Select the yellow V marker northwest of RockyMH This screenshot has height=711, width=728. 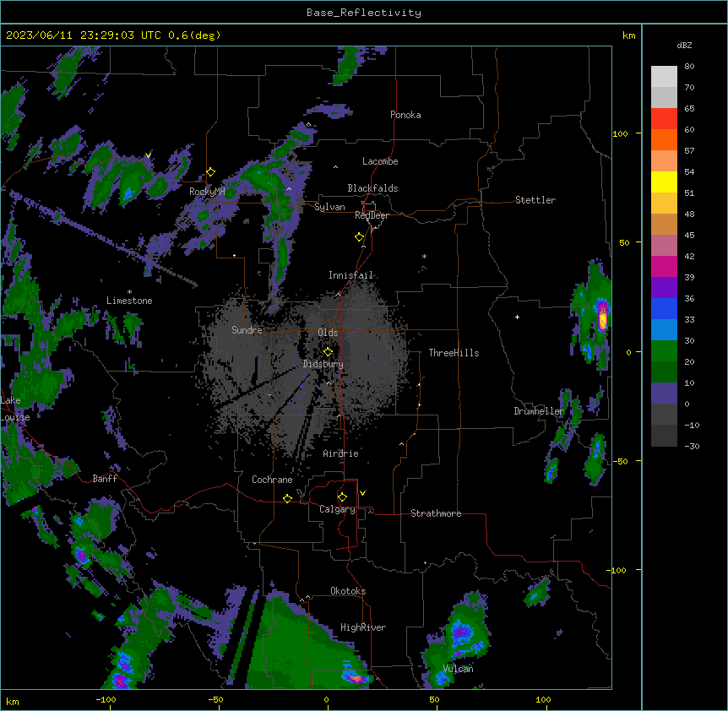[148, 155]
